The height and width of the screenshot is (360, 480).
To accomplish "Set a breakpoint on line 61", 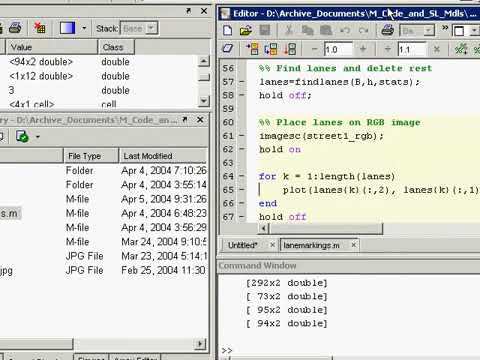I will pos(242,136).
